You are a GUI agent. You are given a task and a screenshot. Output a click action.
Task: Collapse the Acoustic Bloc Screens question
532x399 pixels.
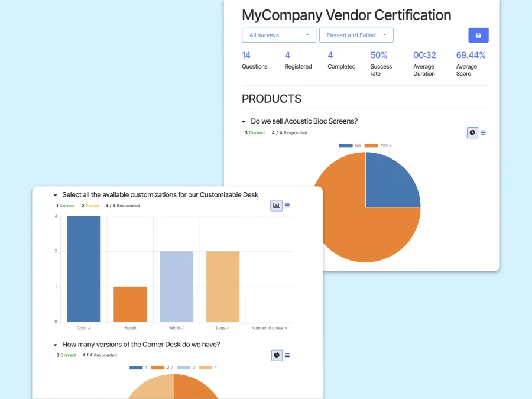[x=242, y=121]
